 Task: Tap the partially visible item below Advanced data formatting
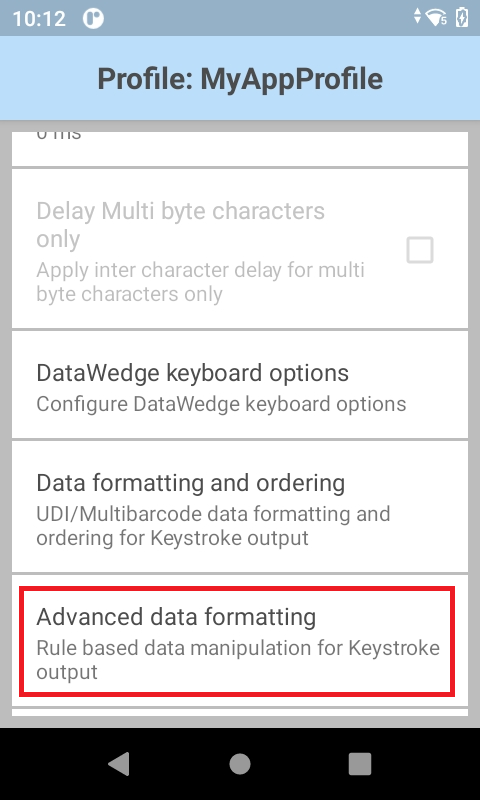click(240, 713)
